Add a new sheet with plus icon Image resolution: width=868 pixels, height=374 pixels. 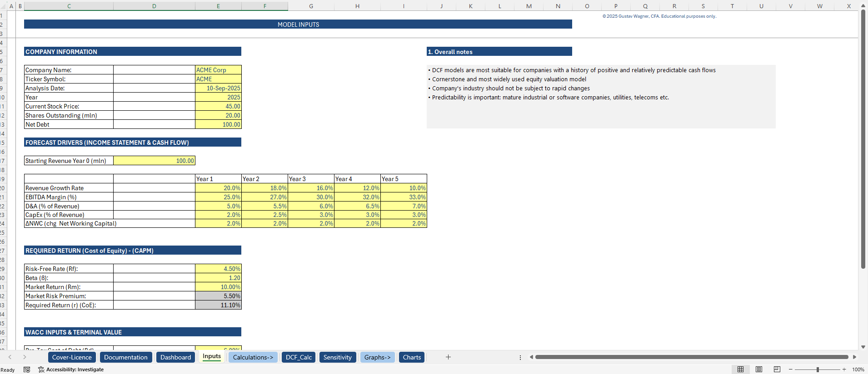pos(448,357)
